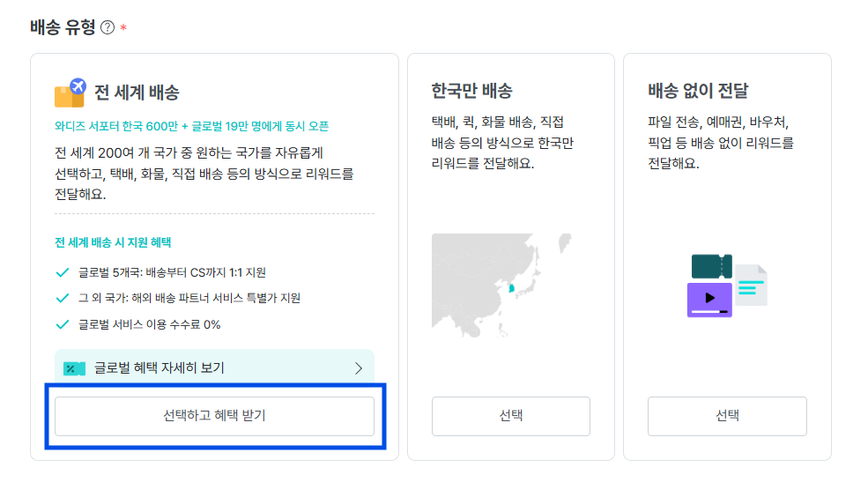Screen dimensions: 868x497
Task: Click the ticket and file illustration
Action: click(727, 285)
